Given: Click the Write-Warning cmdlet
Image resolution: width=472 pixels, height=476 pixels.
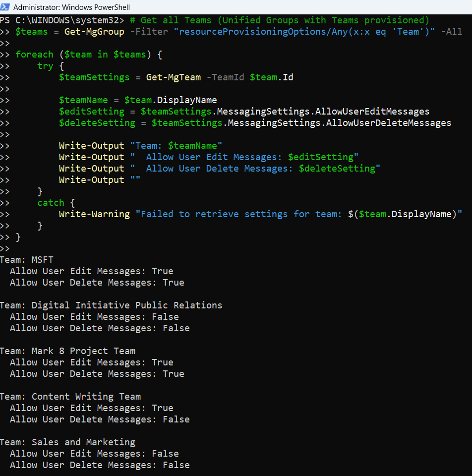Looking at the screenshot, I should click(x=94, y=214).
